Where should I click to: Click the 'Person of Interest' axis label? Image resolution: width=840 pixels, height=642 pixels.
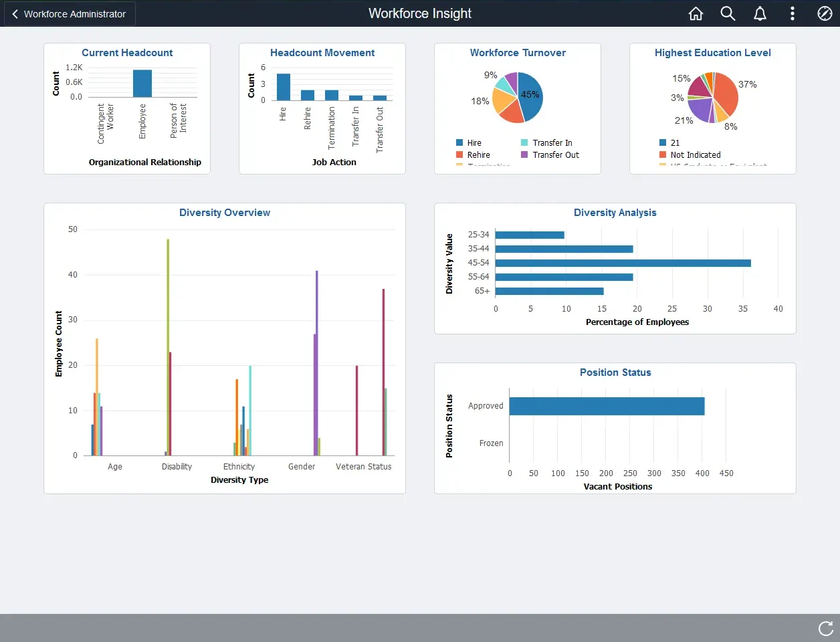coord(179,120)
